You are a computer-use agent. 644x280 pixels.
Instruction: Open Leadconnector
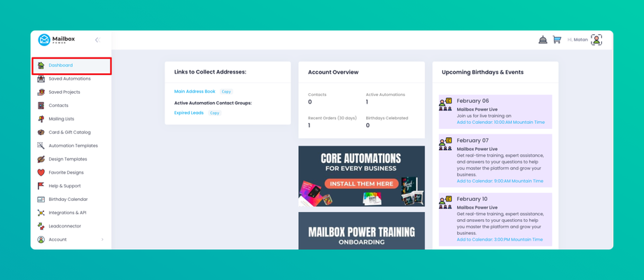(x=64, y=226)
